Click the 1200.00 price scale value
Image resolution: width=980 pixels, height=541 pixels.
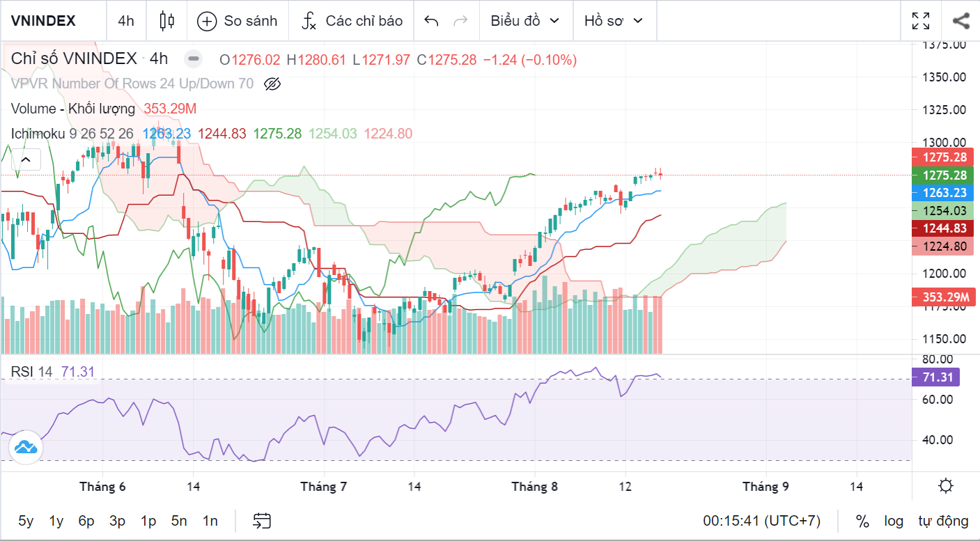coord(944,274)
